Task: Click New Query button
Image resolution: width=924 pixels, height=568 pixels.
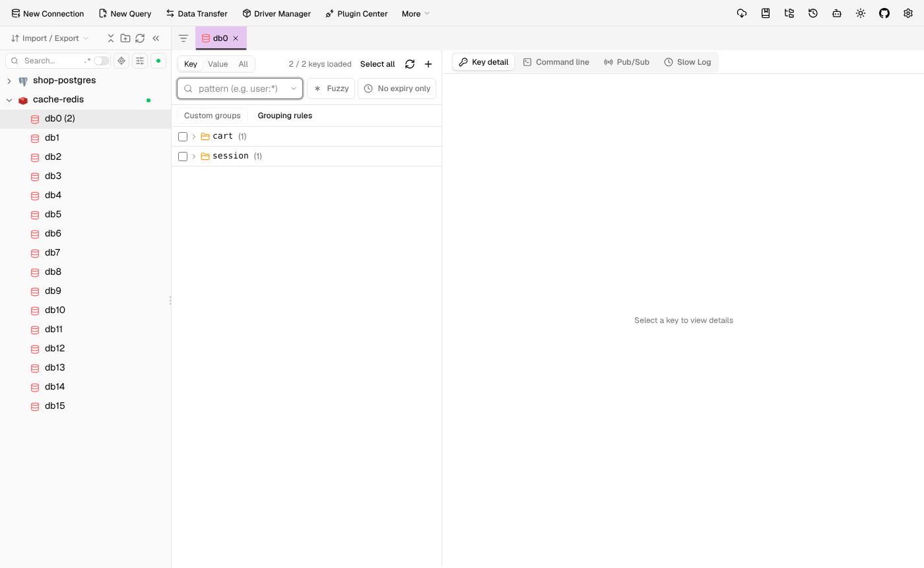Action: tap(125, 13)
